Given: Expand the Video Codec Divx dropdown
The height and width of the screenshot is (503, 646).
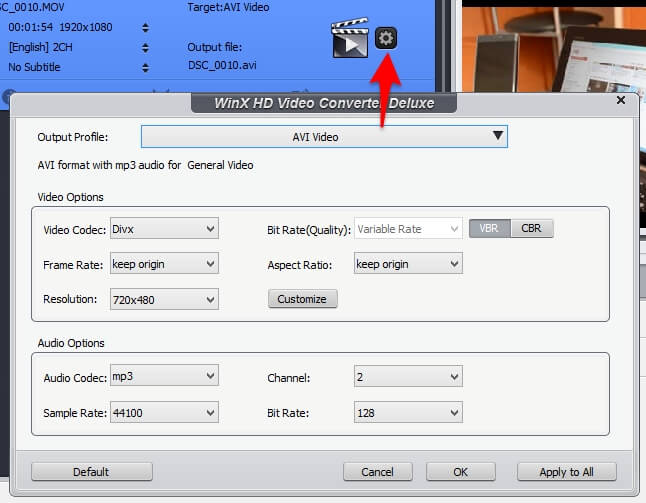Looking at the screenshot, I should pyautogui.click(x=164, y=229).
